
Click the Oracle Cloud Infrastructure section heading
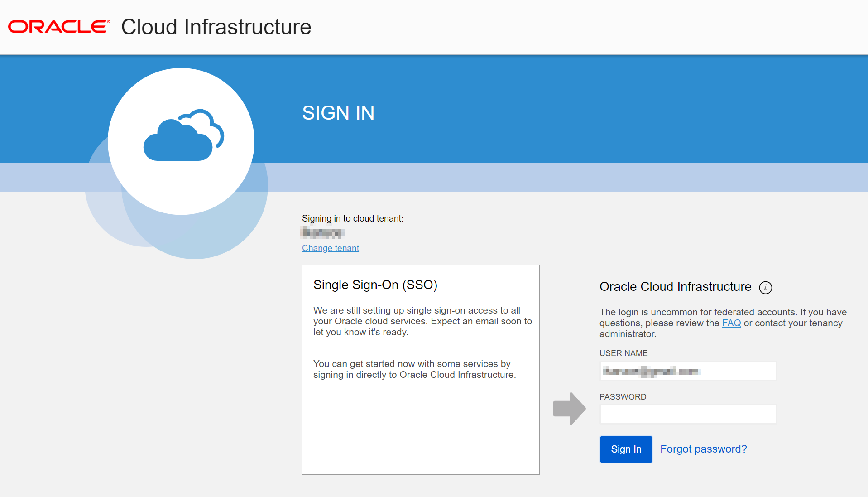[675, 287]
